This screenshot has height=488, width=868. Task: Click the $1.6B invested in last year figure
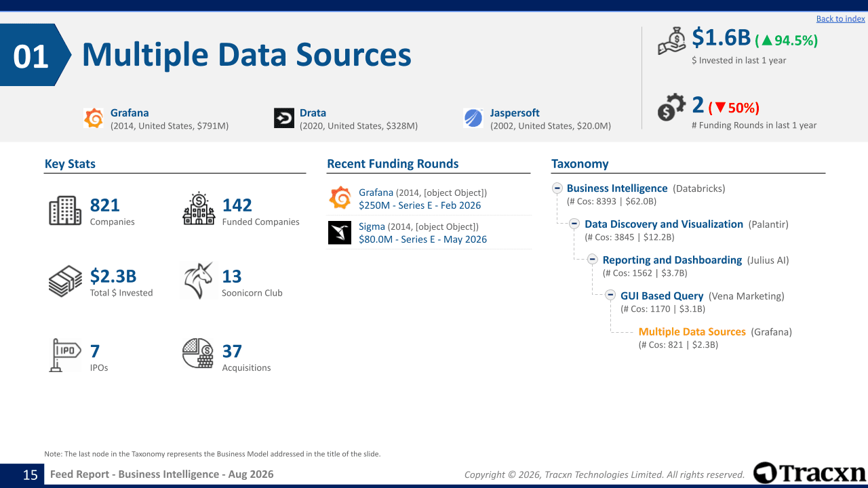[722, 38]
